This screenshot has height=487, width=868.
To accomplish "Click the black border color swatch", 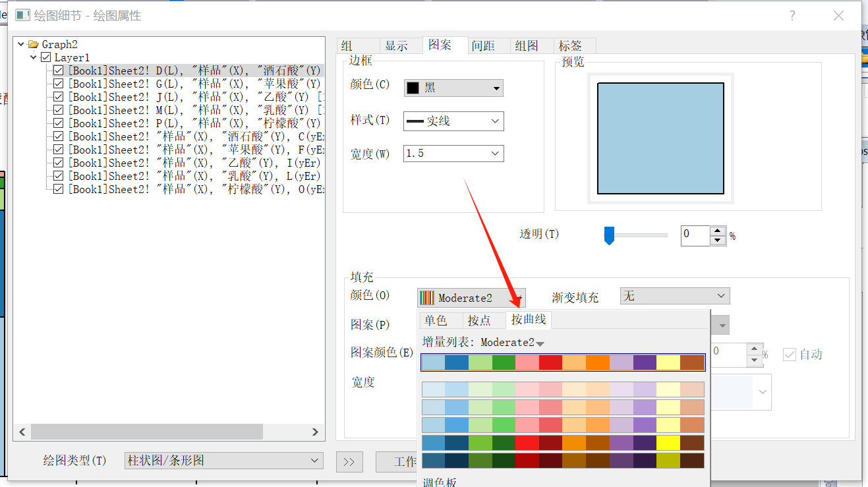I will pyautogui.click(x=413, y=88).
